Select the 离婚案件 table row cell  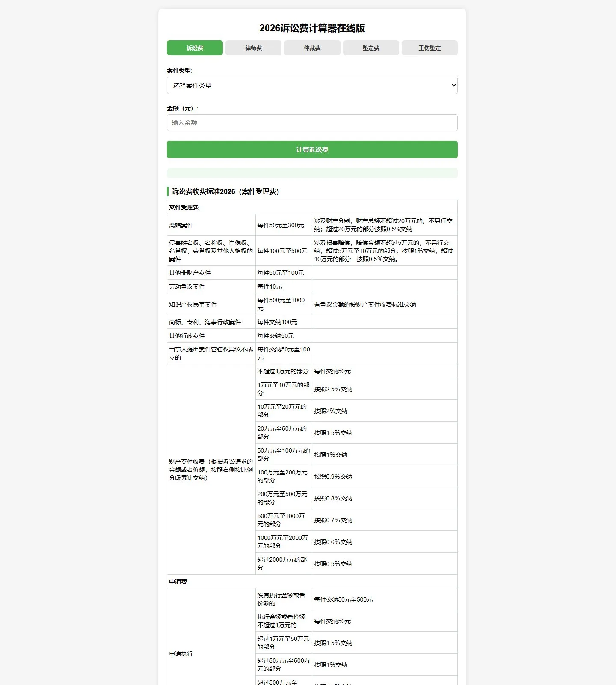211,225
